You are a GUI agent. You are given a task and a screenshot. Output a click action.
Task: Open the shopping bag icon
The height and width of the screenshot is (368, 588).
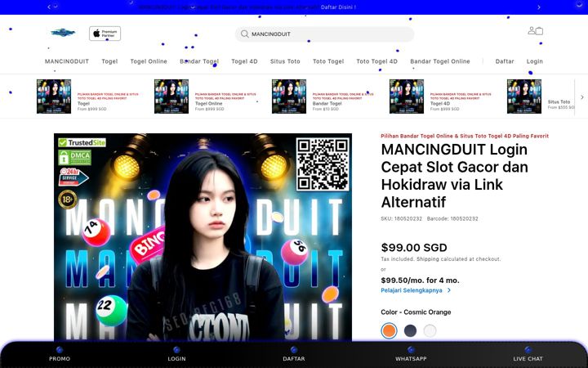pyautogui.click(x=539, y=31)
